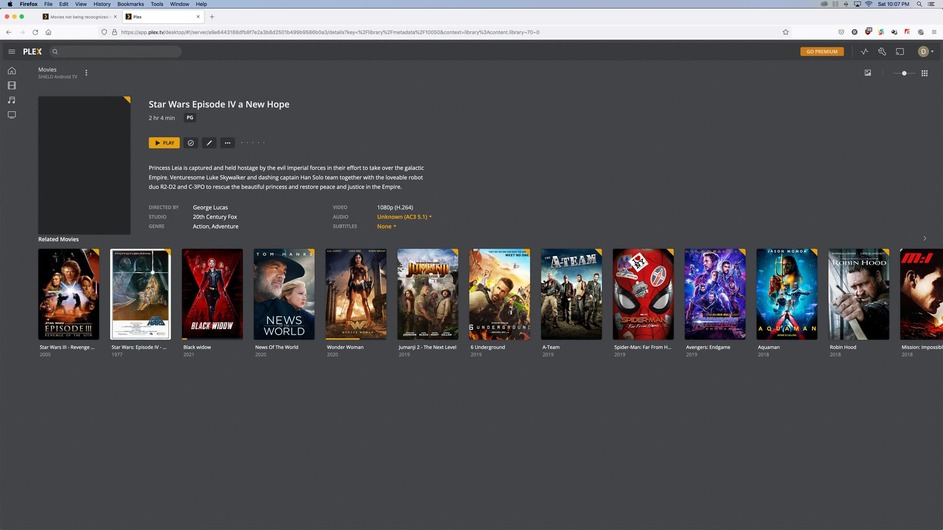This screenshot has height=530, width=943.
Task: Open the Wonder Woman poster
Action: pos(356,294)
